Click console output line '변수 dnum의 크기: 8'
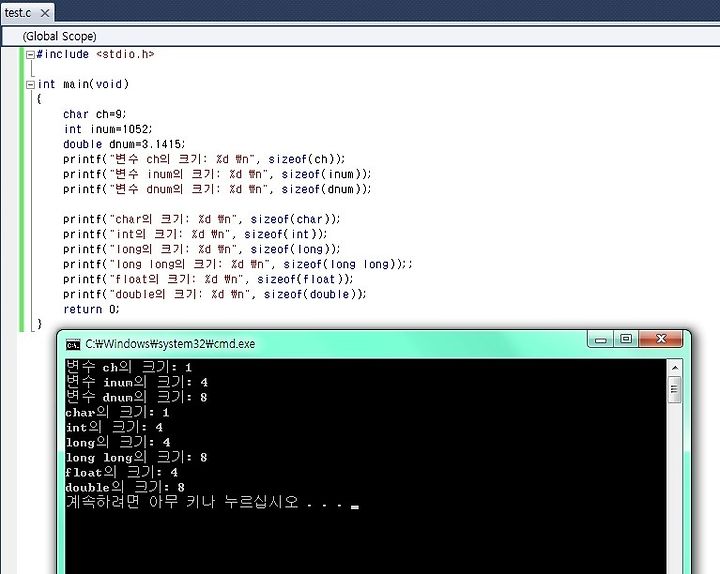The height and width of the screenshot is (574, 720). 137,397
